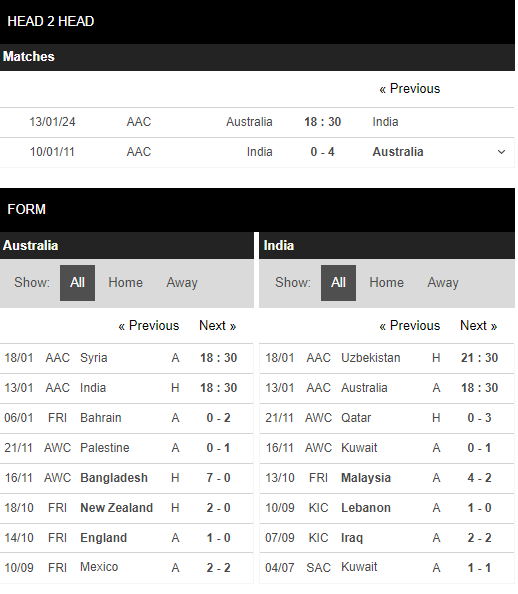Viewport: 518px width, 594px height.
Task: Open India's Malaysia 4-2 result row
Action: (389, 480)
